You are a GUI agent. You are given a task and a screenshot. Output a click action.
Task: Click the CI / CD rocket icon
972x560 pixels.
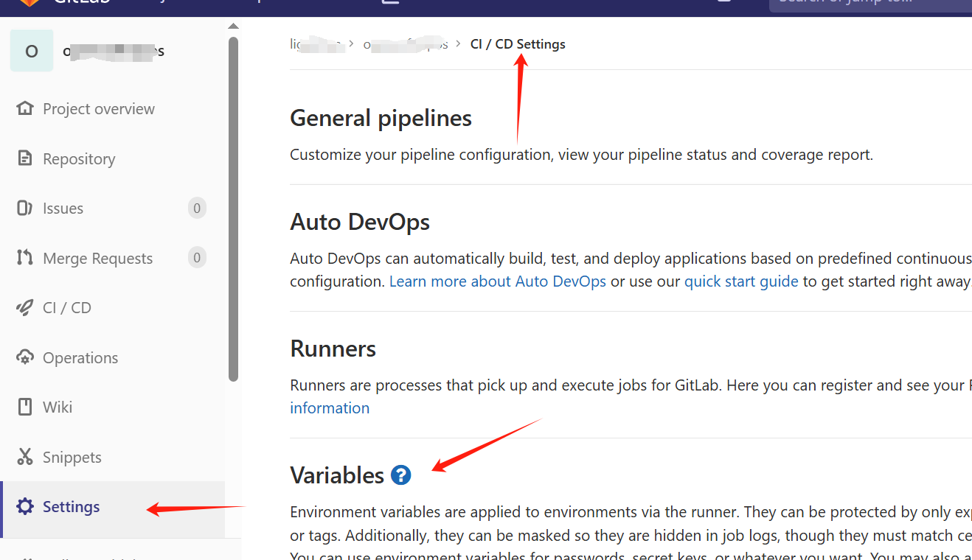tap(25, 308)
